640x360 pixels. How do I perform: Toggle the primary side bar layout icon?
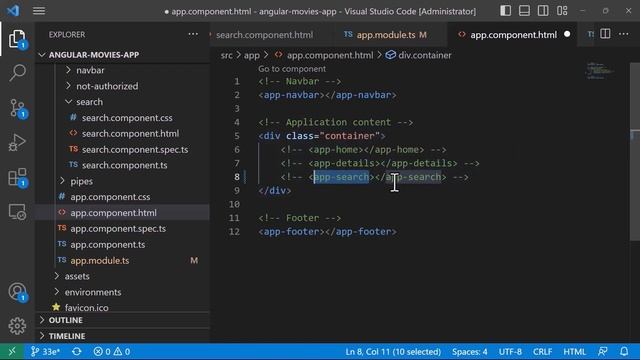click(x=505, y=11)
